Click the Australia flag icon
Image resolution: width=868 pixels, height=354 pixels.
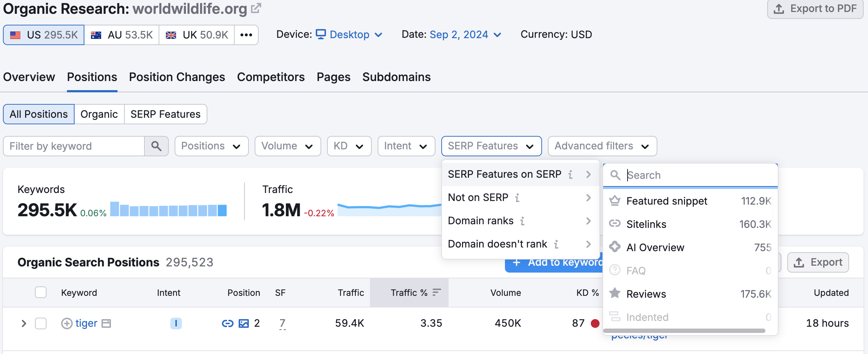96,35
